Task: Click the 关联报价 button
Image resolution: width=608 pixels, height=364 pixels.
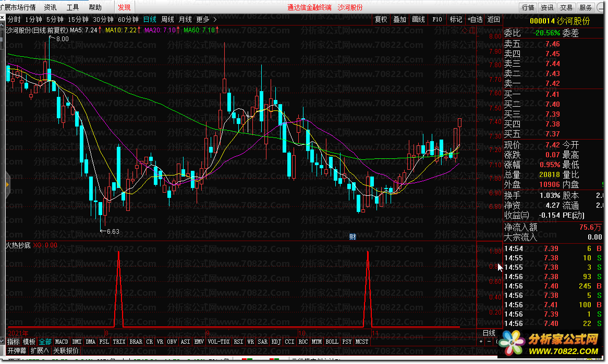Action: pyautogui.click(x=66, y=350)
